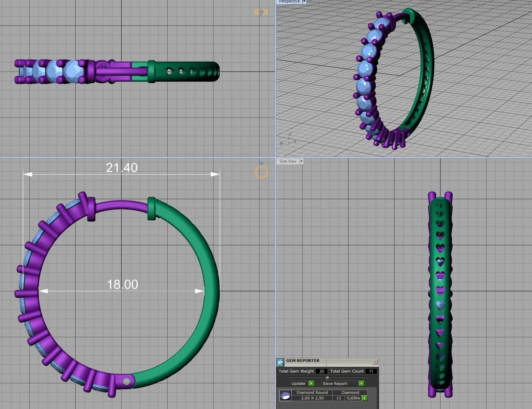Click the Total Gem Weight value field
This screenshot has width=532, height=409.
pos(322,371)
